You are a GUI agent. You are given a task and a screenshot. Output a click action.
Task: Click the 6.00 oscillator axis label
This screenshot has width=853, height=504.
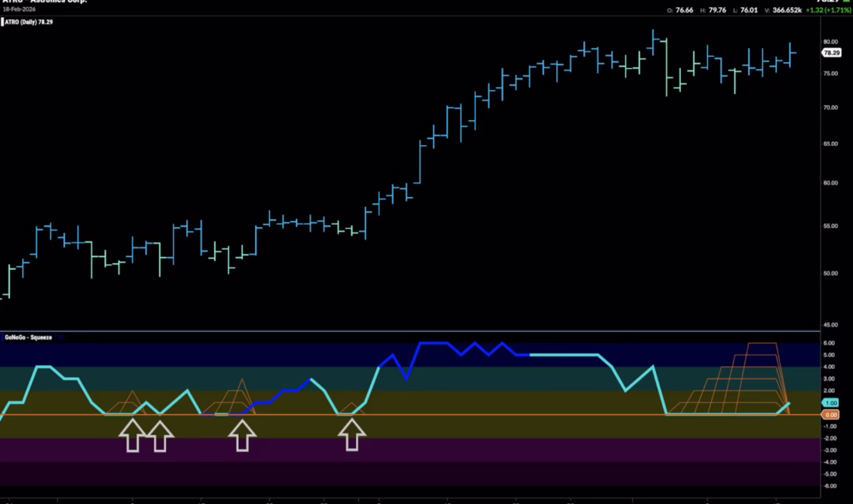(829, 343)
